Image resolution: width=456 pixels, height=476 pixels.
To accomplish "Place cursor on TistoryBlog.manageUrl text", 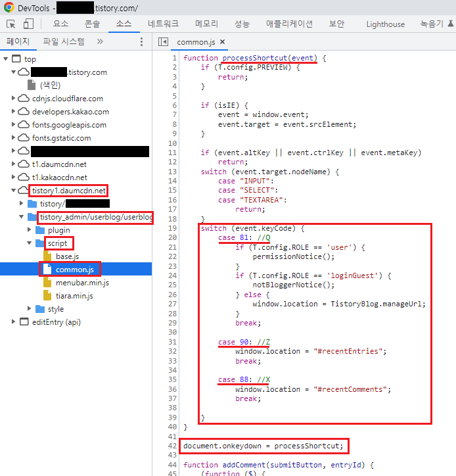I will (376, 304).
